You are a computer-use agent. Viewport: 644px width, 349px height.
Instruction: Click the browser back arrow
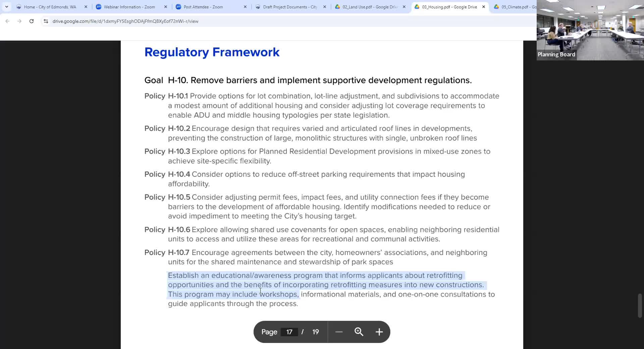[x=7, y=21]
